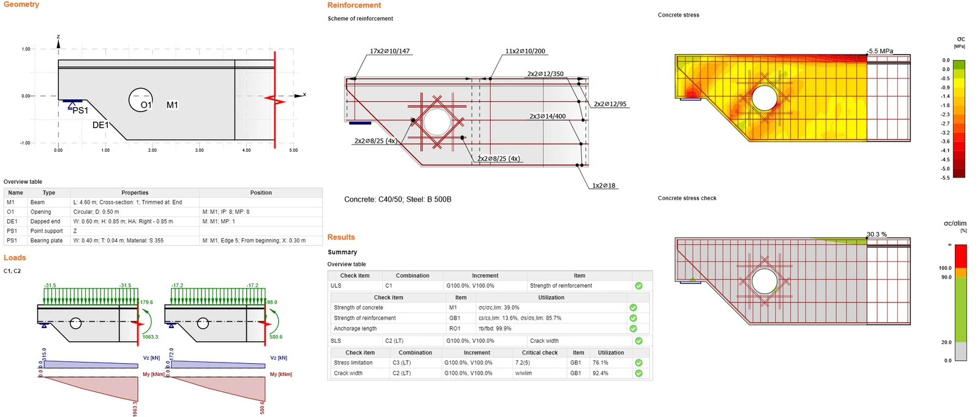The width and height of the screenshot is (980, 417).
Task: Click the green check for Anchorage length
Action: point(633,329)
